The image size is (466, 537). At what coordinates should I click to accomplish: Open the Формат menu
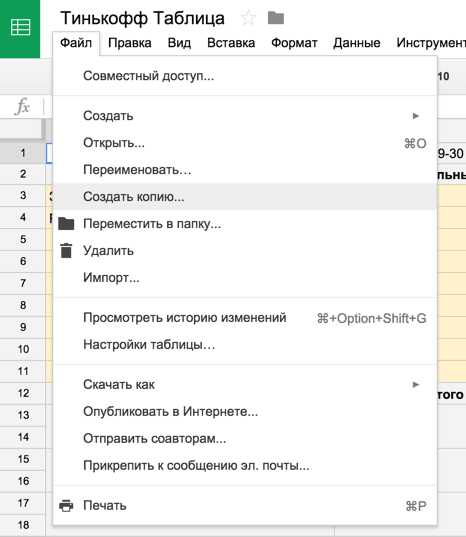click(x=294, y=43)
